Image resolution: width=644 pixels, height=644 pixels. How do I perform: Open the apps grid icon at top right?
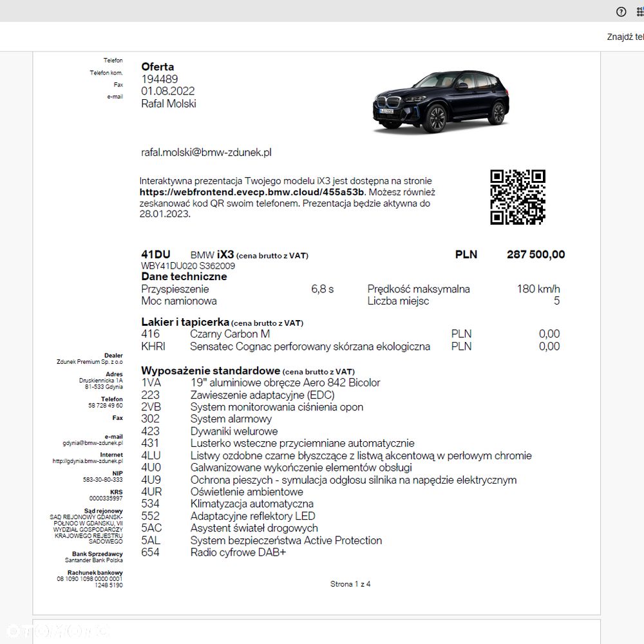pyautogui.click(x=640, y=12)
